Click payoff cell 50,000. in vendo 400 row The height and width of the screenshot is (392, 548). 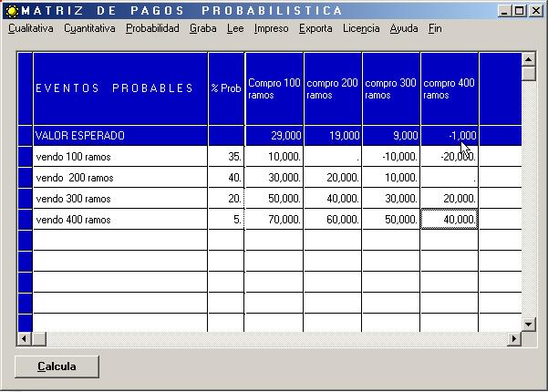(x=391, y=220)
